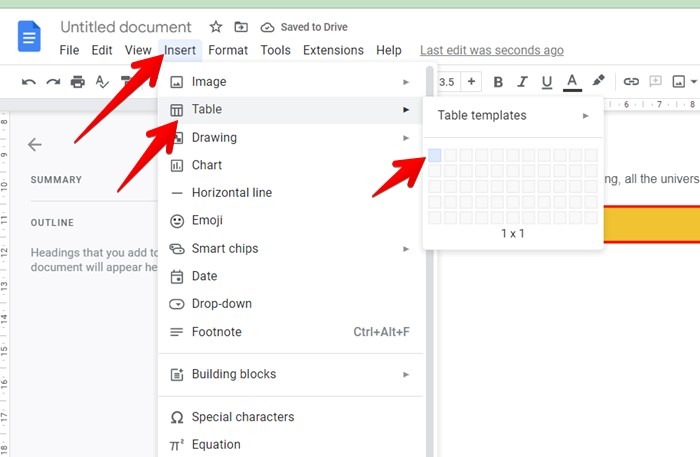700x457 pixels.
Task: Open the Tools menu
Action: pos(275,50)
